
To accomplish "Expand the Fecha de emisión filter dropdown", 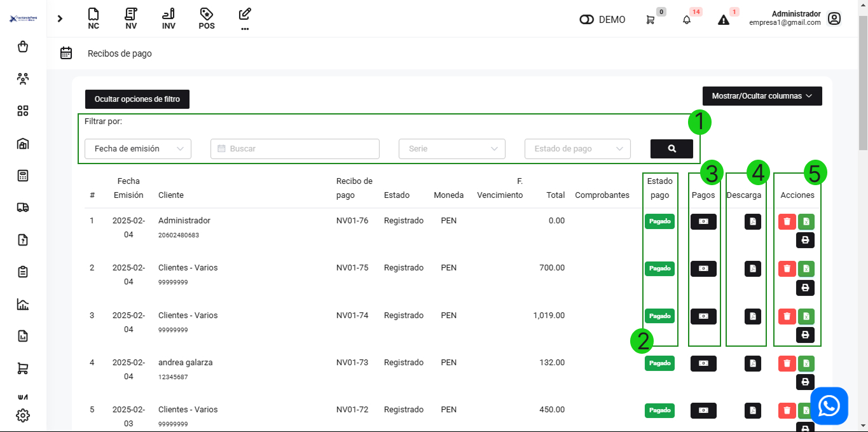I will coord(137,149).
